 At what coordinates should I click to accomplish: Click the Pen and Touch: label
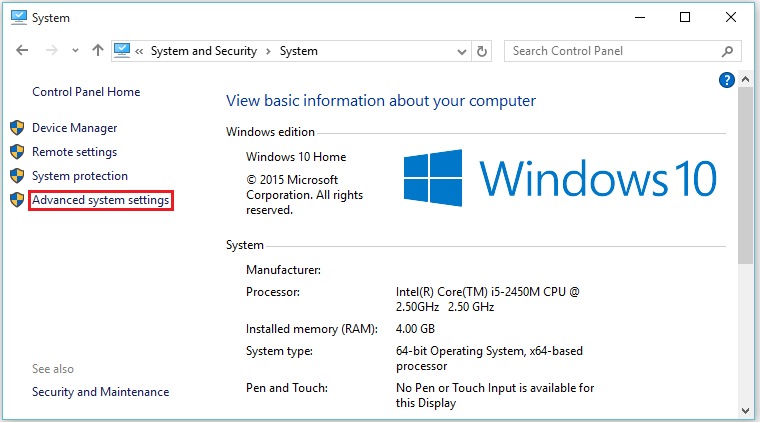pos(287,388)
